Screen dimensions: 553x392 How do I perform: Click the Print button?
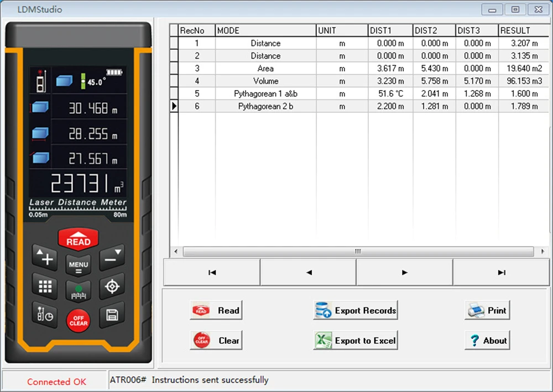pos(487,310)
